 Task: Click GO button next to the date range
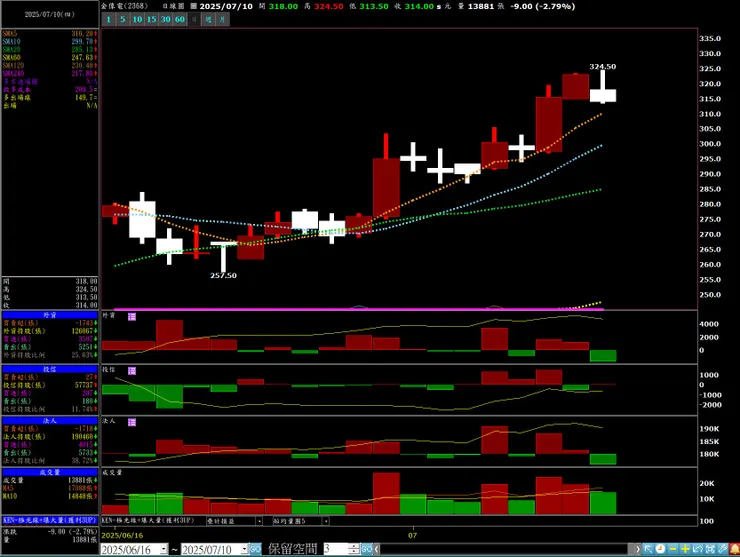tap(255, 549)
